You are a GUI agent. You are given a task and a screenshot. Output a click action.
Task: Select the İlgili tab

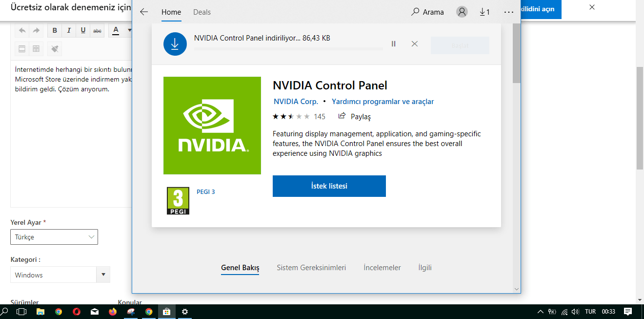click(x=425, y=268)
